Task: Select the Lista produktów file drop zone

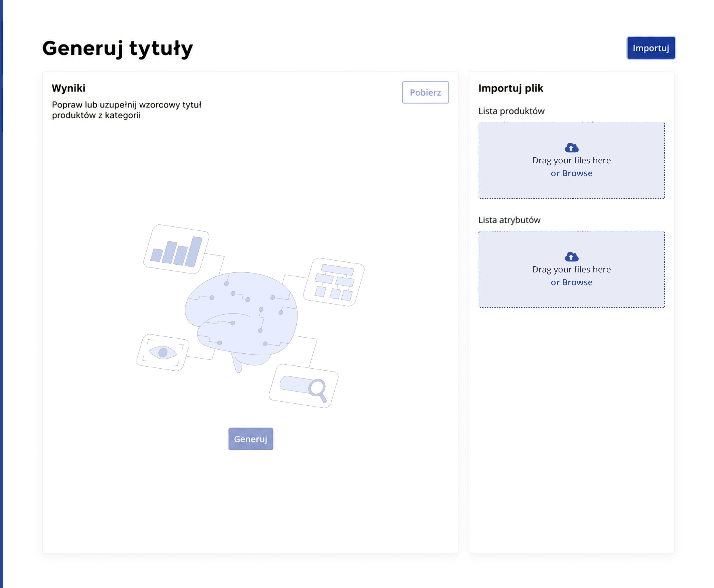Action: click(571, 160)
